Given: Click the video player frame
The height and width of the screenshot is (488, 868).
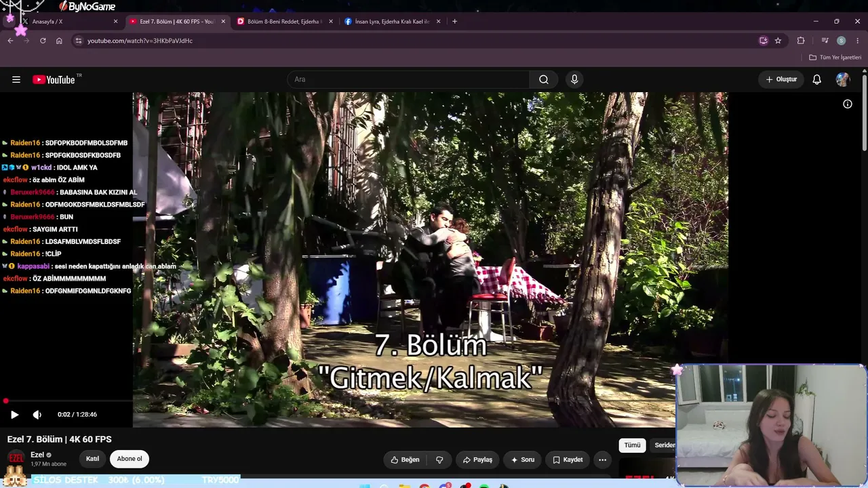Looking at the screenshot, I should tap(430, 260).
